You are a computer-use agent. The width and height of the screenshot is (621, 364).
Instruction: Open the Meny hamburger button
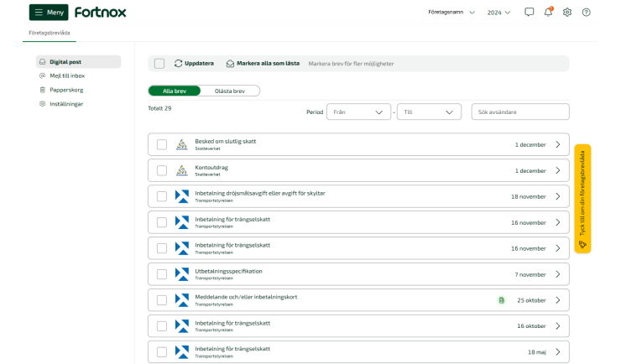point(49,13)
